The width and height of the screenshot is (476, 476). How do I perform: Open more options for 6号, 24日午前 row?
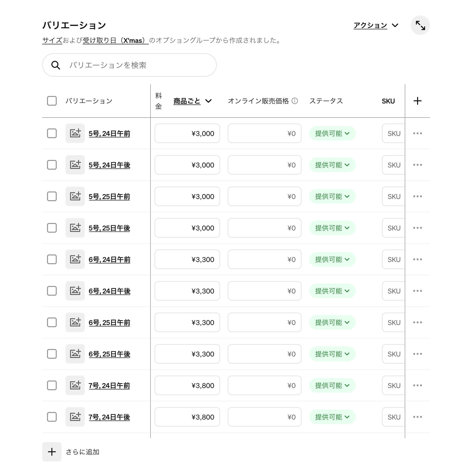(417, 259)
